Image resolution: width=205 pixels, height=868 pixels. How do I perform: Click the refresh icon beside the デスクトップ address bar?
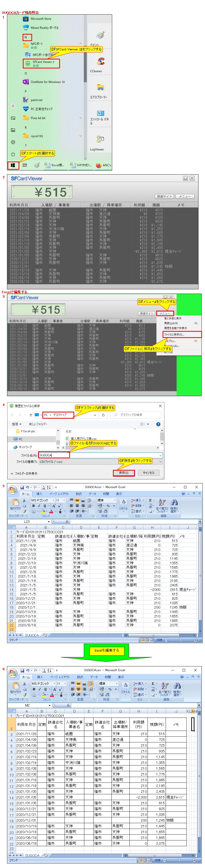[103, 415]
